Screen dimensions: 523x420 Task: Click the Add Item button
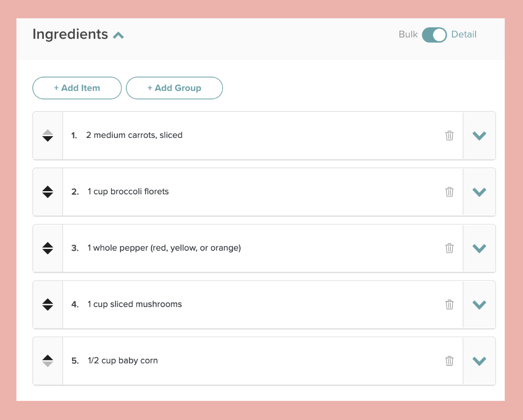pos(77,88)
